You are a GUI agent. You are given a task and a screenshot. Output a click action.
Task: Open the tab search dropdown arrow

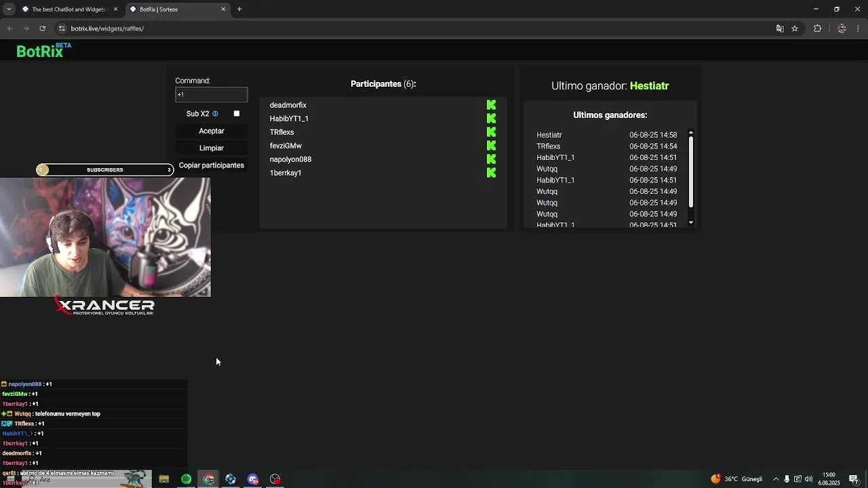click(9, 9)
